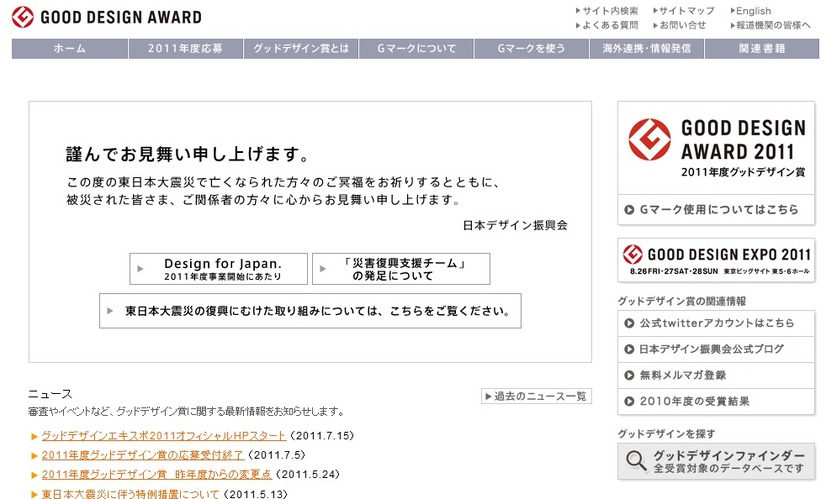Click the magnifying glass icon in グッドデザインファインダー
Image resolution: width=826 pixels, height=499 pixels.
coord(636,461)
